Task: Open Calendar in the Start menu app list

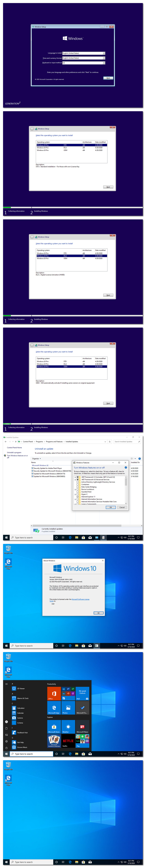Action: coord(20,713)
